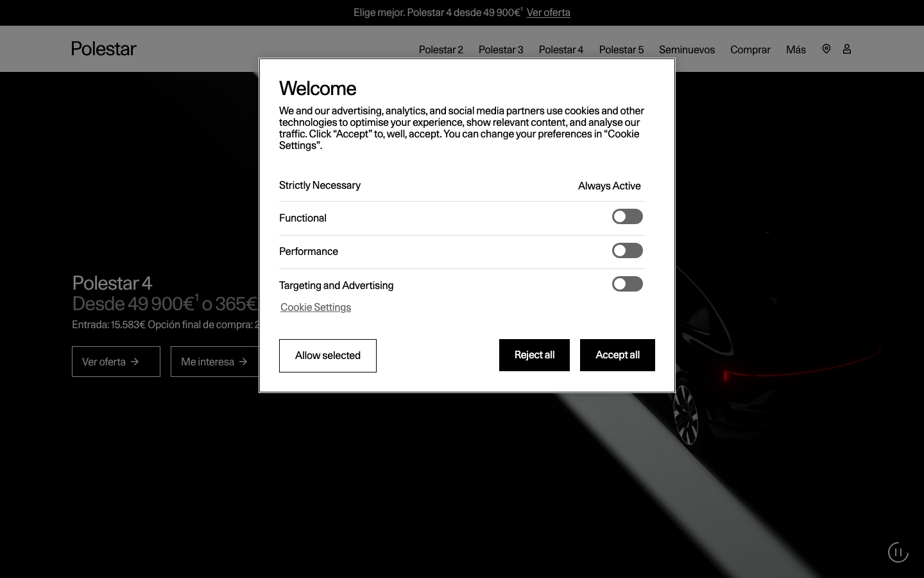Click the Reject all button

(x=535, y=355)
